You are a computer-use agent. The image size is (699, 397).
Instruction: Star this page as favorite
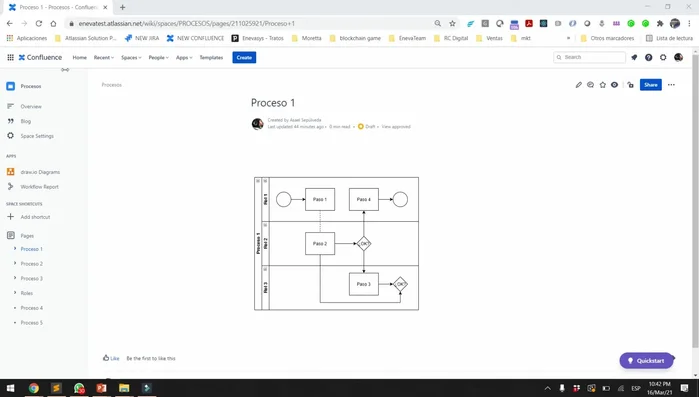pos(603,85)
